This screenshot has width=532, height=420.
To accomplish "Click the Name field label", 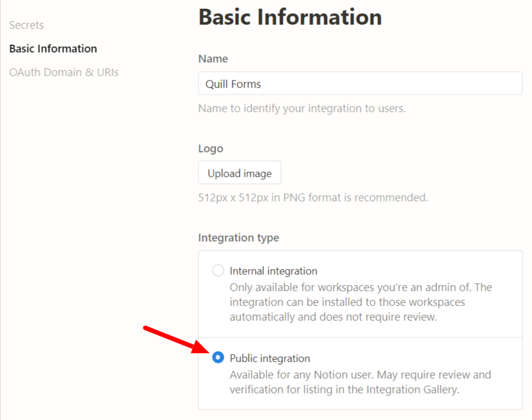I will [213, 58].
